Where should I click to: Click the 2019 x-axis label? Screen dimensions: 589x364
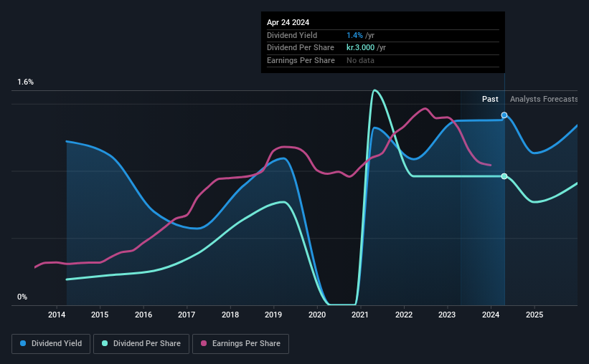(x=273, y=315)
